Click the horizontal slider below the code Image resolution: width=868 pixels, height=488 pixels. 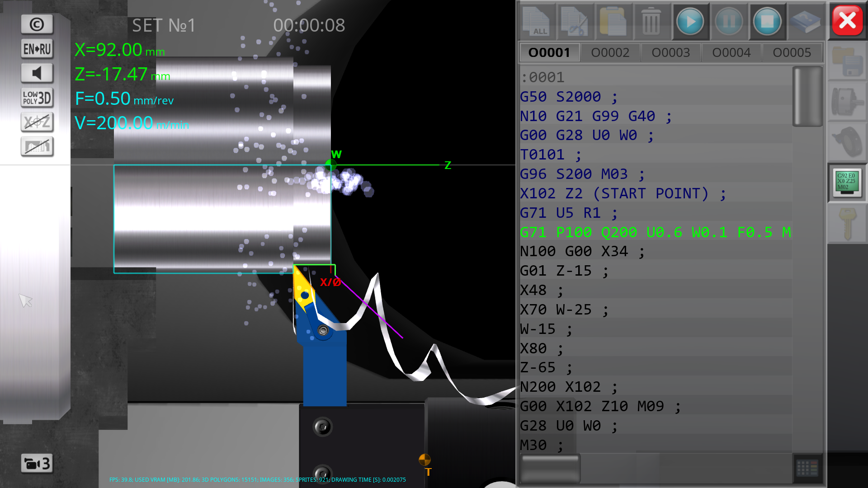click(550, 469)
